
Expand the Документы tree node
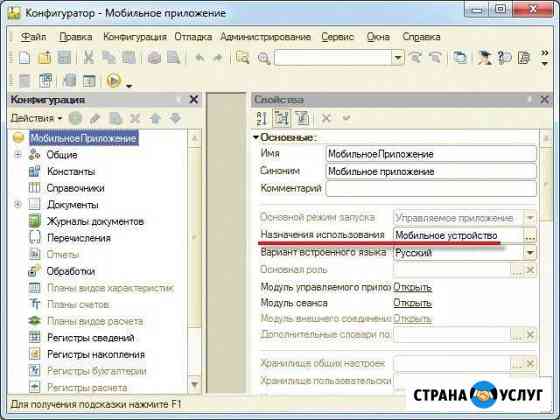coord(18,205)
